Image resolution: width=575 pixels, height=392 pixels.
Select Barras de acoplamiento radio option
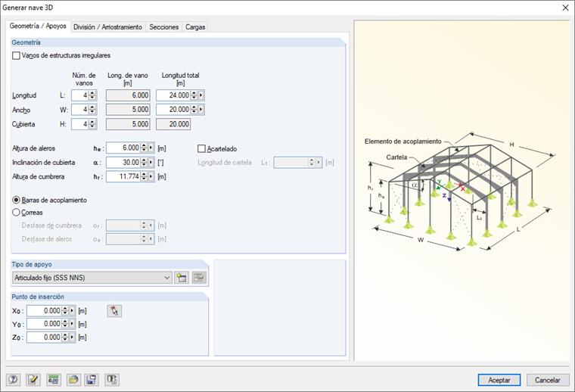pos(16,201)
